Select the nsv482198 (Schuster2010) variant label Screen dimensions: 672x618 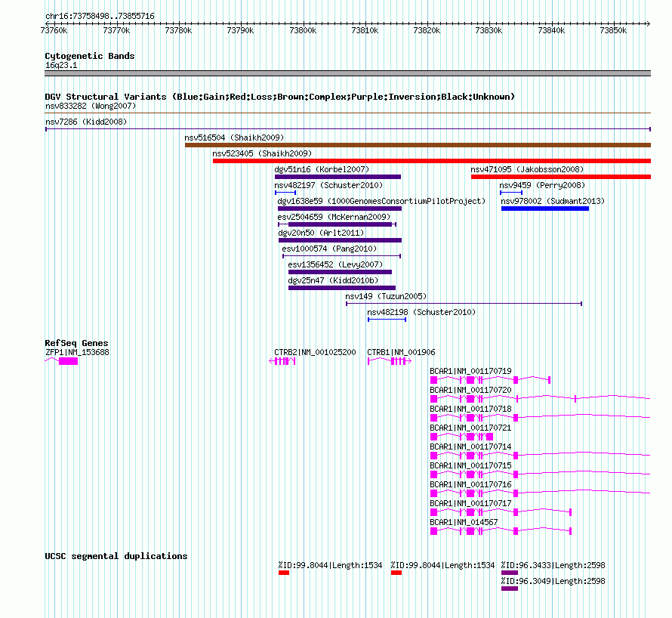421,312
